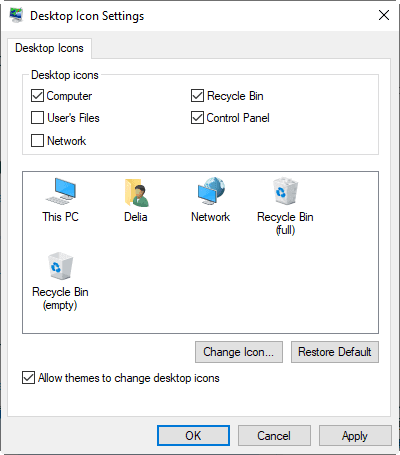
Task: Click the Apply button
Action: tap(355, 436)
